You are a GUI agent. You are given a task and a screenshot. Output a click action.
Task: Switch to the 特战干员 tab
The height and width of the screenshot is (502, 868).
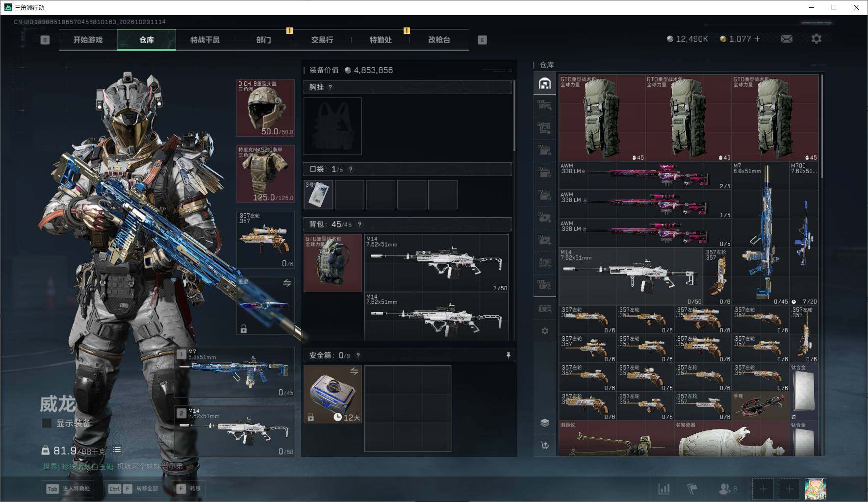[205, 40]
